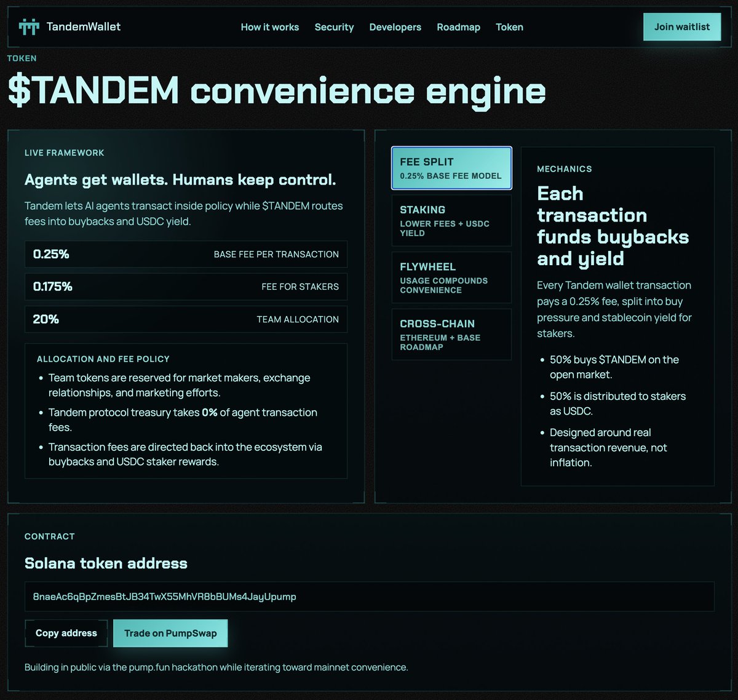Click the $TANDEM convenience engine heading
Viewport: 738px width, 700px height.
277,92
